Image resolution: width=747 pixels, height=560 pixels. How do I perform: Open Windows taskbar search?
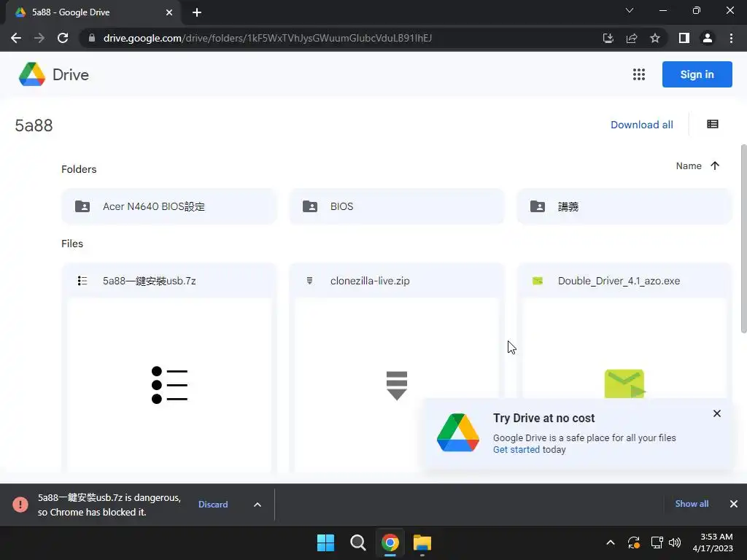pos(357,542)
